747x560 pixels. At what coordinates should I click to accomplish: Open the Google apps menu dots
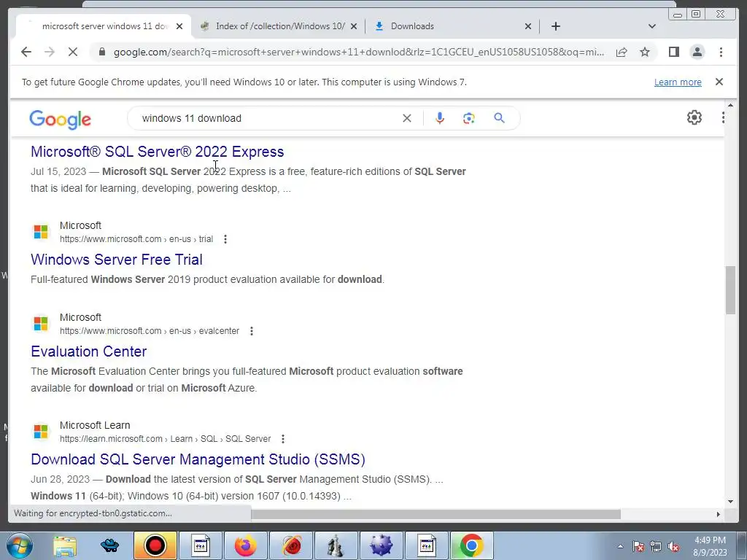(723, 117)
